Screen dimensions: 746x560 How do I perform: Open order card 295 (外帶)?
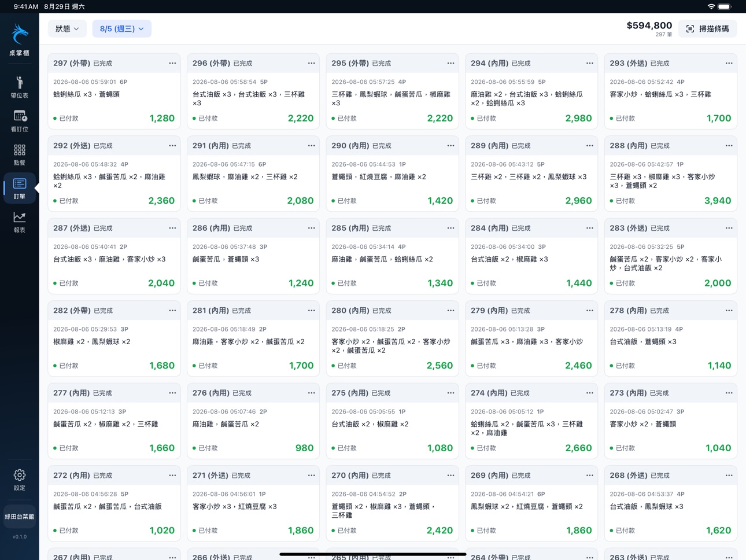coord(392,91)
